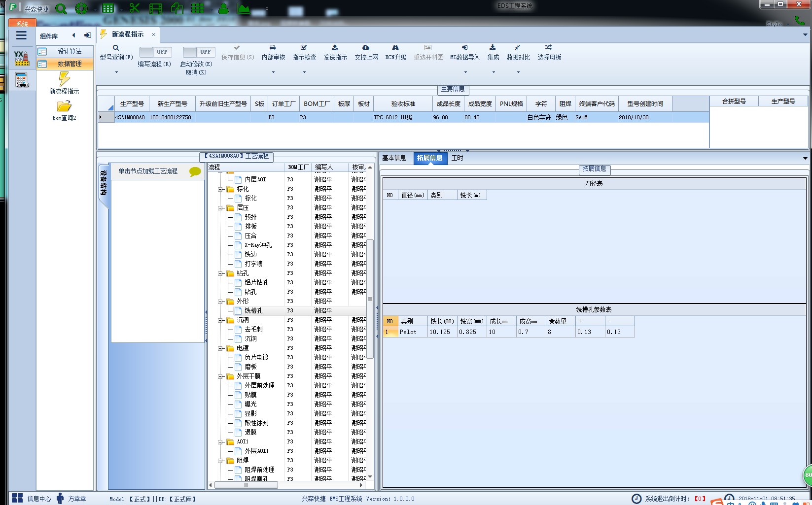Viewport: 812px width, 505px height.
Task: Open dropdown arrow under 内部审核
Action: tap(273, 72)
